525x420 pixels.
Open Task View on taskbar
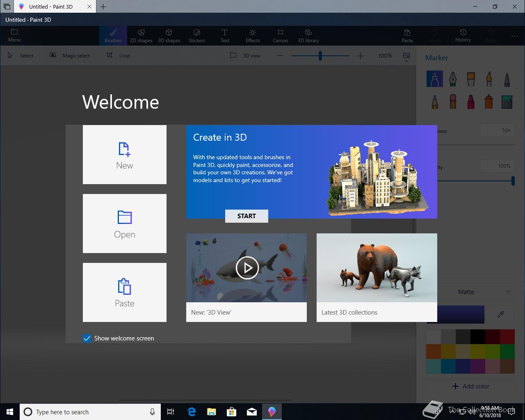(171, 412)
